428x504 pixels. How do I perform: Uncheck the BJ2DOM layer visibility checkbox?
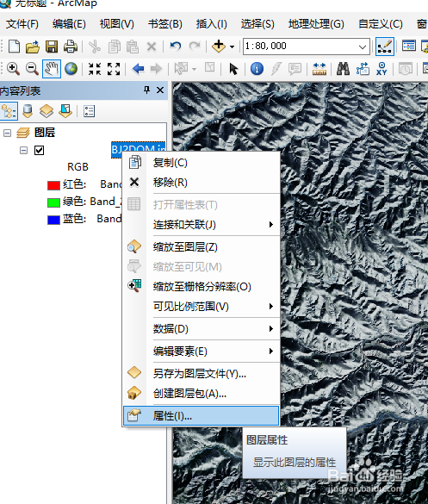tap(40, 150)
